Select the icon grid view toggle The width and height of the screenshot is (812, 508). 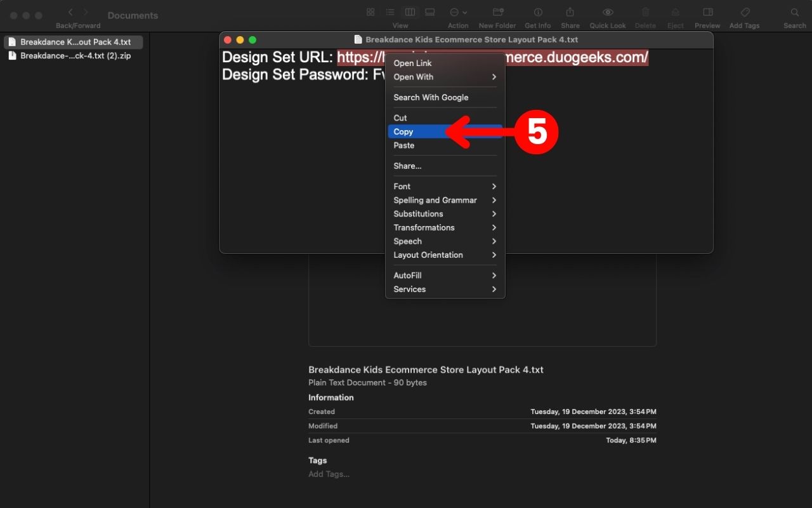[370, 11]
